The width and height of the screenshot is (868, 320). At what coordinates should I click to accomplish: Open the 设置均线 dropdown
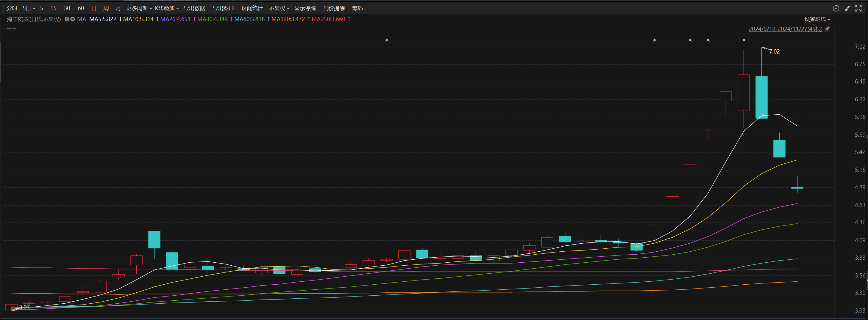(817, 19)
